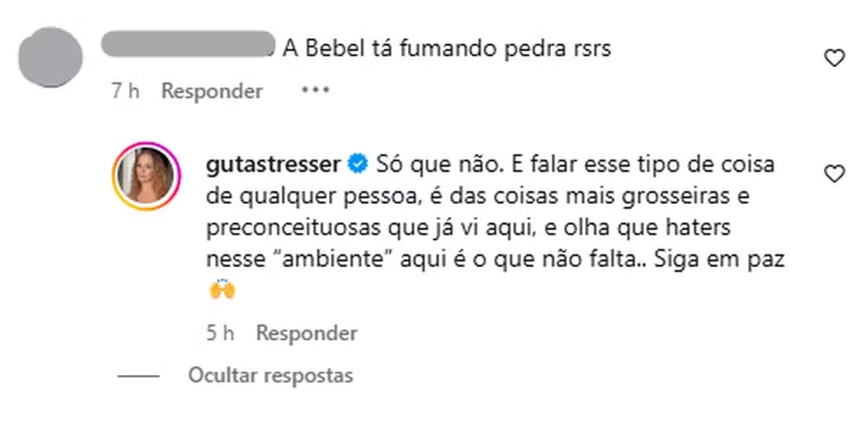The width and height of the screenshot is (868, 435).
Task: Like the comment about Bebel
Action: click(x=833, y=58)
